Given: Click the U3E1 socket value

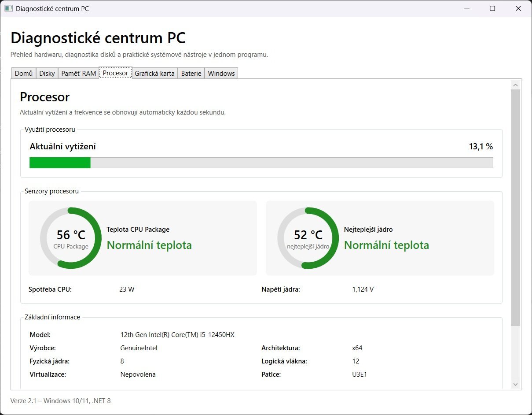Looking at the screenshot, I should click(x=360, y=374).
